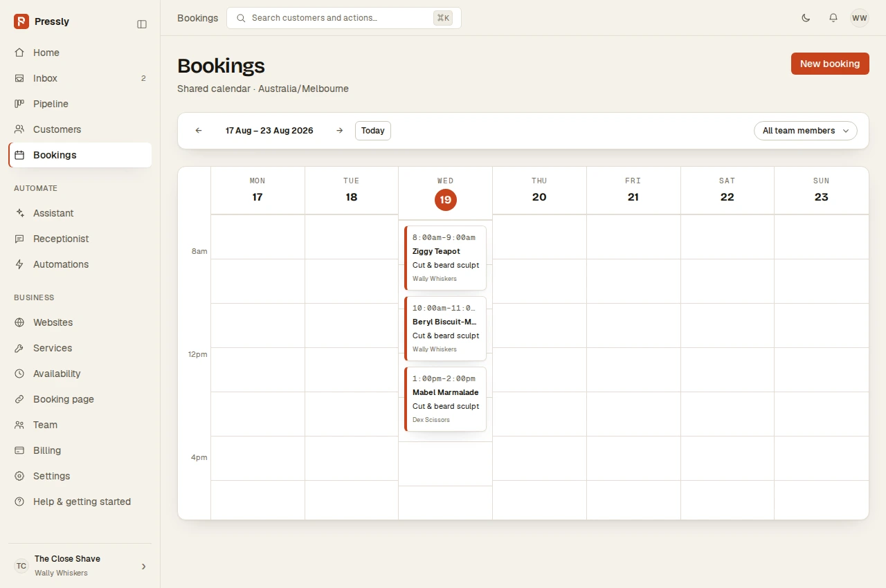Click the Receptionist chat icon
Screen dimensions: 886x588
tap(19, 239)
